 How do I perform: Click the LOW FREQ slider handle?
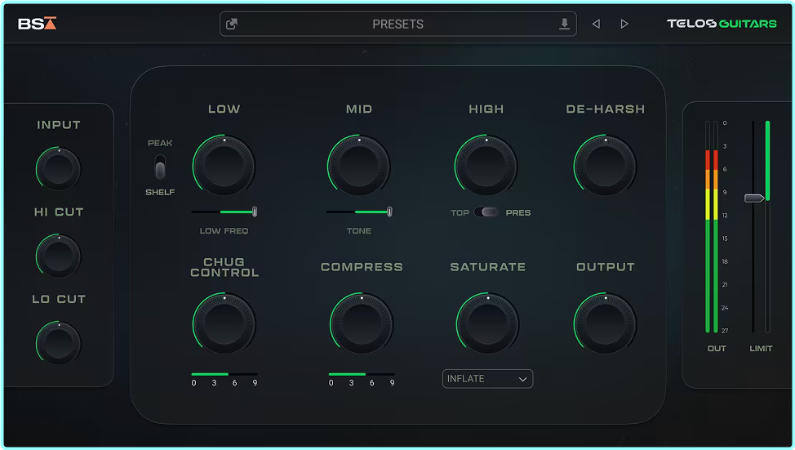pos(255,212)
